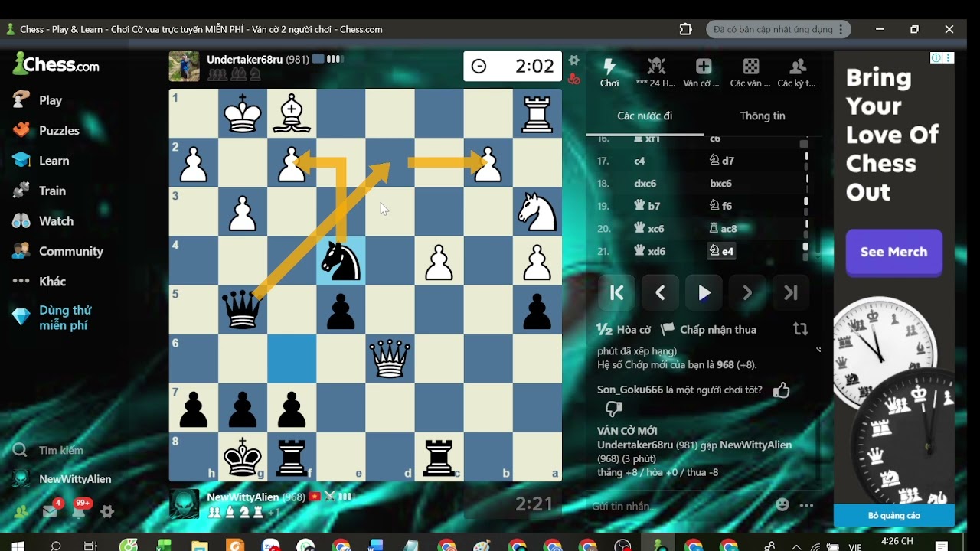Click the white queen on d6
This screenshot has height=551, width=980.
click(x=390, y=359)
